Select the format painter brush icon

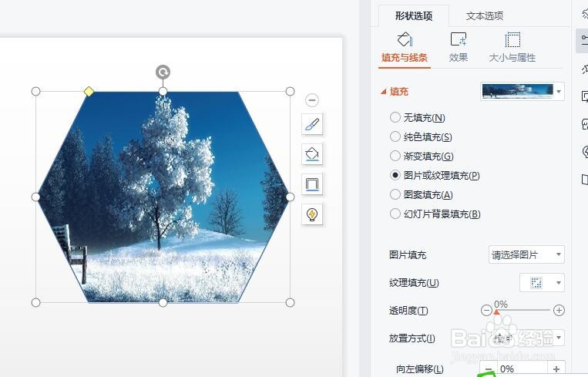312,124
